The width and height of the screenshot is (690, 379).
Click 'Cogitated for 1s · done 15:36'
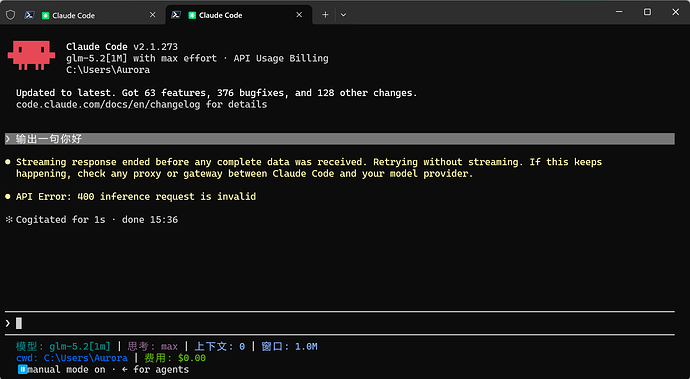tap(97, 220)
